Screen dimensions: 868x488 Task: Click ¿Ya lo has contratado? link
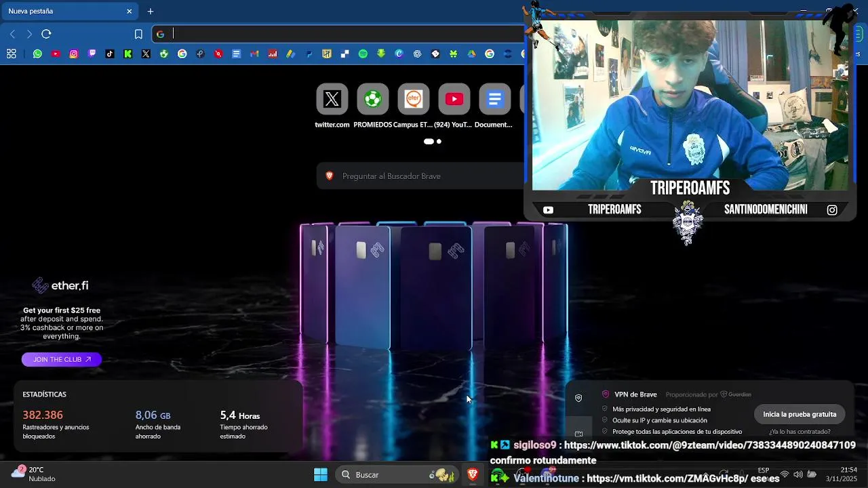click(x=800, y=432)
